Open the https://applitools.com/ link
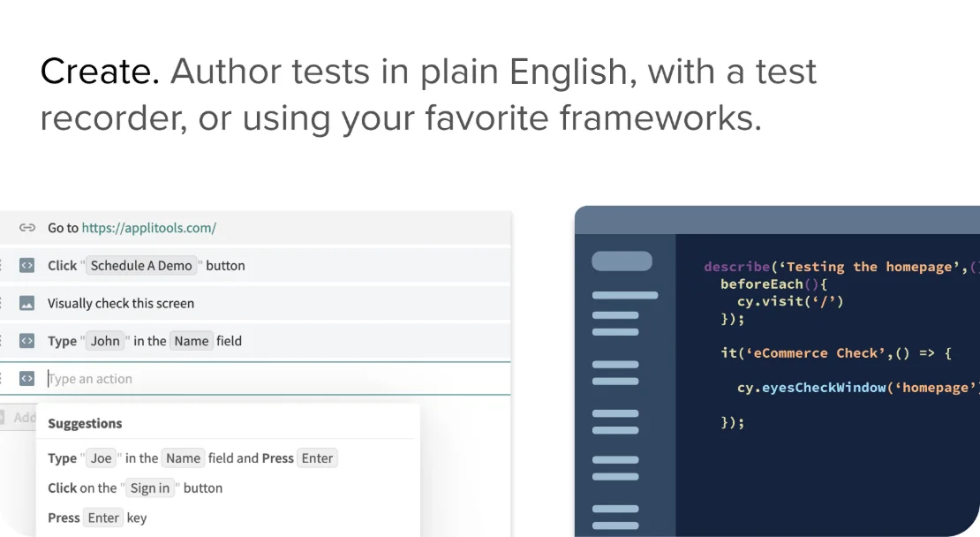Image resolution: width=980 pixels, height=537 pixels. (149, 227)
